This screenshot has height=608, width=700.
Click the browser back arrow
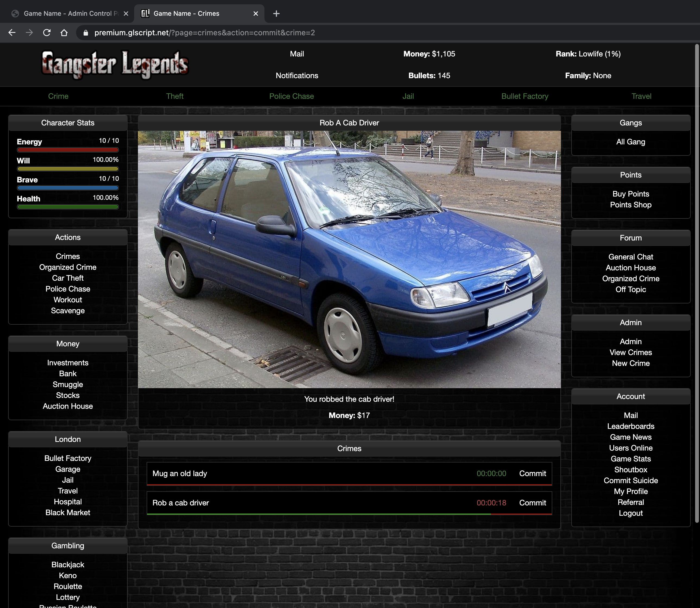12,33
